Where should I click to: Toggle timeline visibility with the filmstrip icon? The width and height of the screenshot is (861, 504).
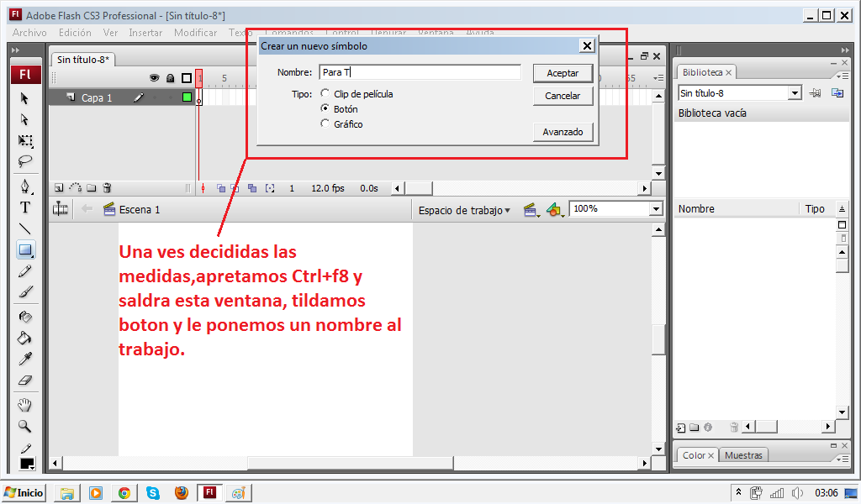(60, 209)
